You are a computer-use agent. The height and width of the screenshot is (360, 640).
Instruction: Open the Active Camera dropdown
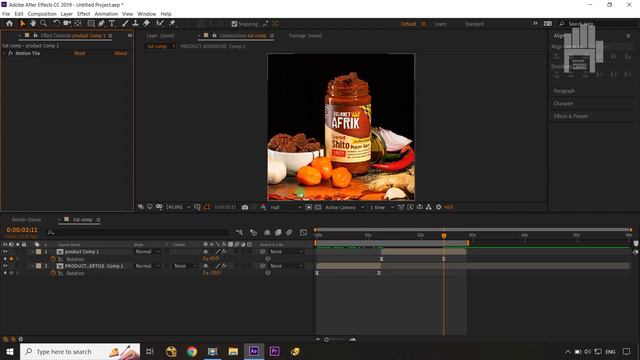344,207
